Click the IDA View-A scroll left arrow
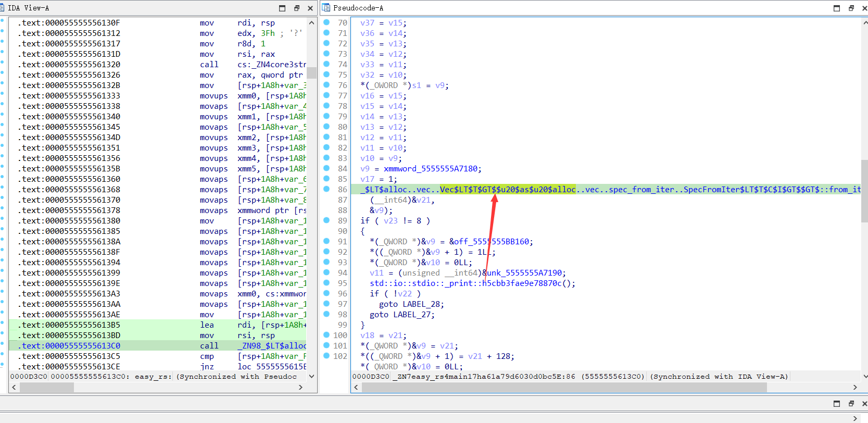The image size is (868, 423). coord(14,387)
